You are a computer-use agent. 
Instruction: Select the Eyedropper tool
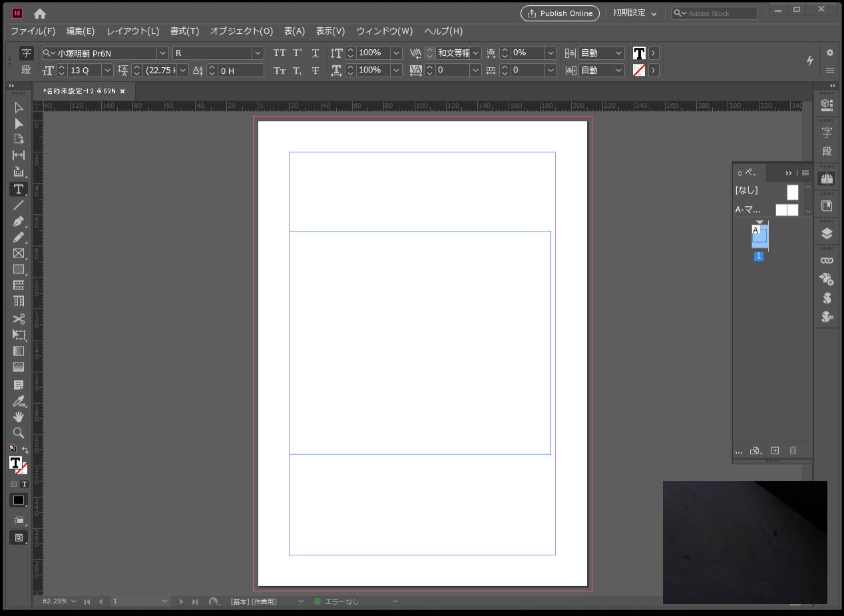point(19,401)
